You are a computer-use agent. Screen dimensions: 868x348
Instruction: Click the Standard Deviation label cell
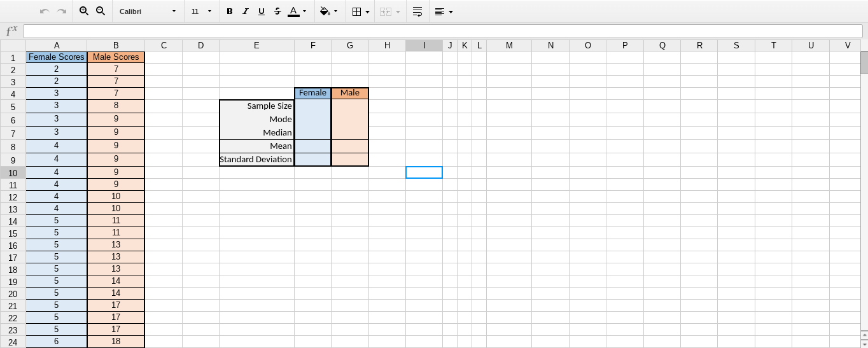(x=256, y=160)
